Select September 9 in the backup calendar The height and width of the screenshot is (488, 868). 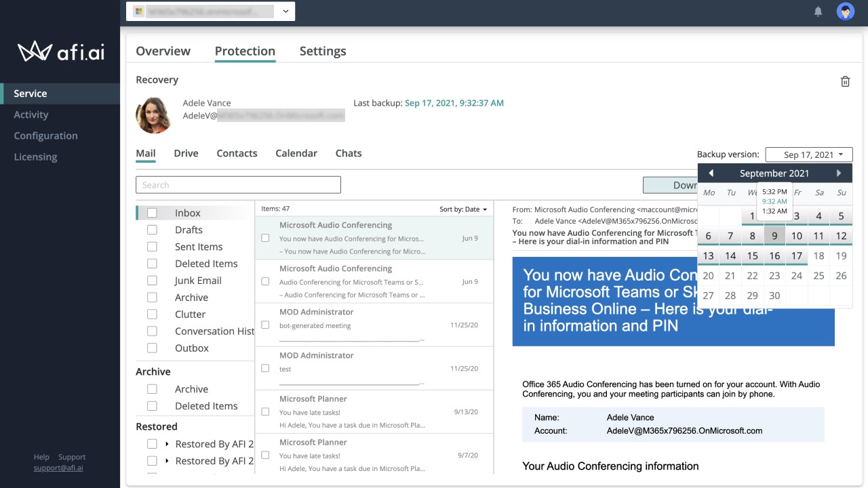774,236
